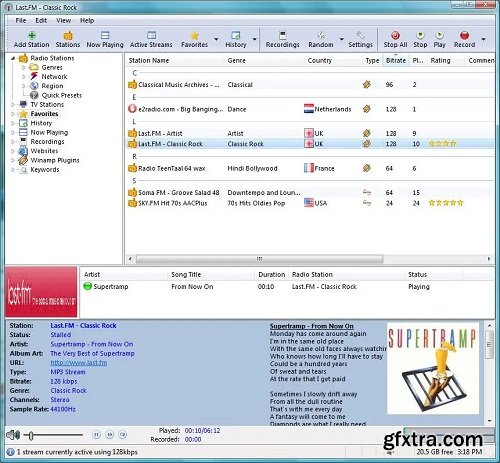Open History from the toolbar
500x463 pixels.
coord(236,39)
